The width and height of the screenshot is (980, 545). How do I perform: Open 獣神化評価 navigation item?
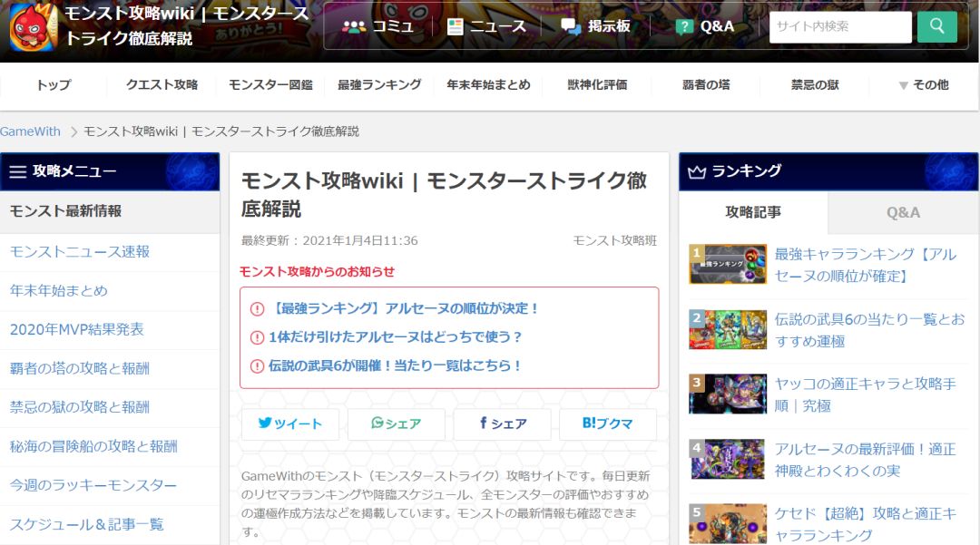597,85
